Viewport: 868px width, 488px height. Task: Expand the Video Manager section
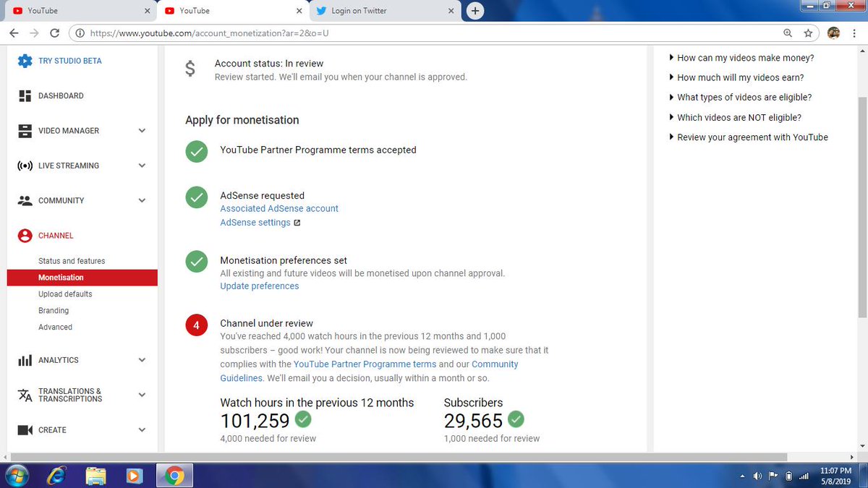point(142,131)
